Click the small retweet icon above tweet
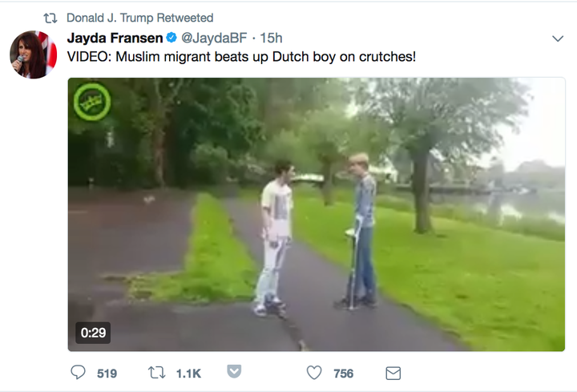 (50, 18)
